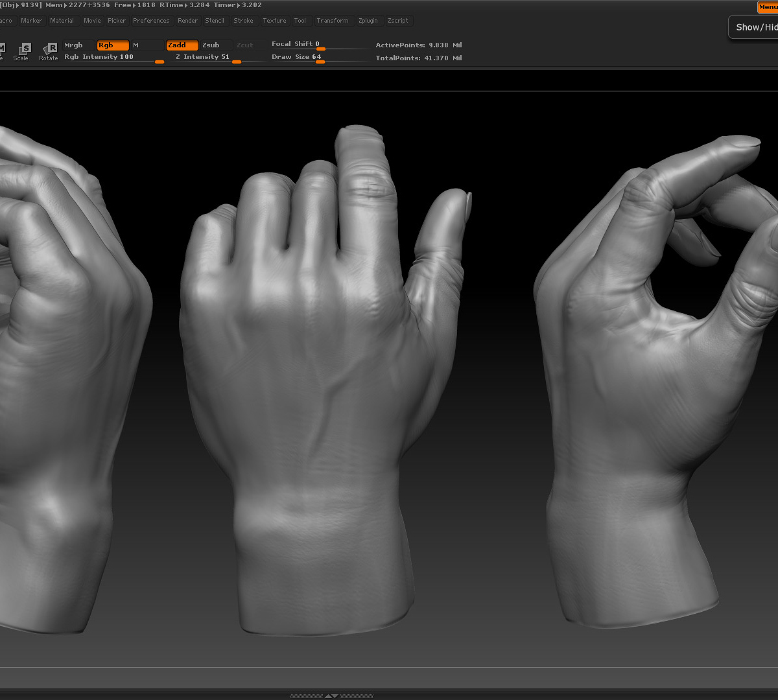The width and height of the screenshot is (778, 700).
Task: Click the bottom tray divider arrows
Action: click(331, 695)
